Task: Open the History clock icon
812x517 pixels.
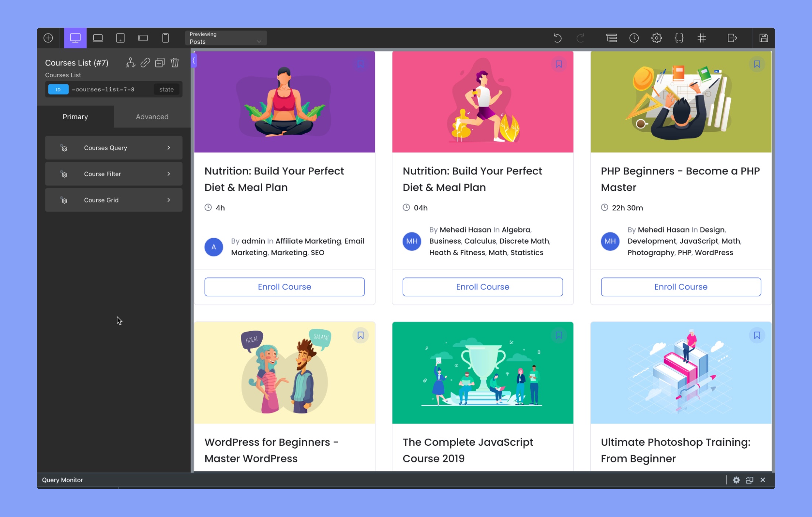Action: pyautogui.click(x=634, y=38)
